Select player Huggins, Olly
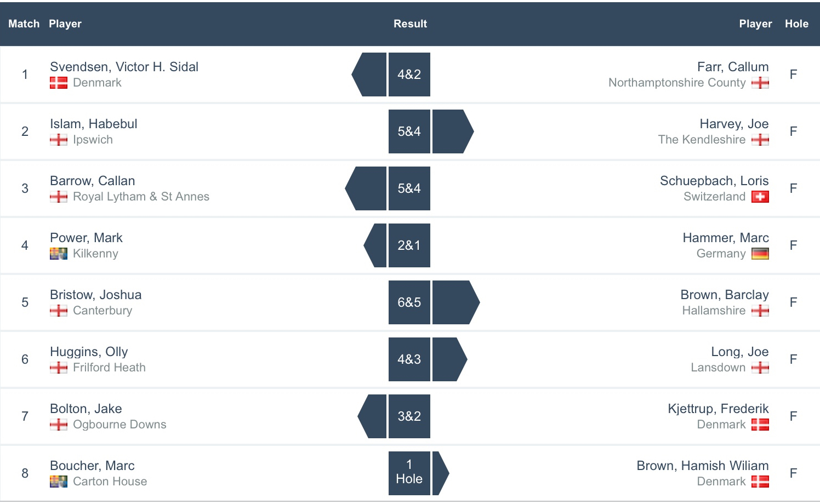820x504 pixels. (x=89, y=352)
